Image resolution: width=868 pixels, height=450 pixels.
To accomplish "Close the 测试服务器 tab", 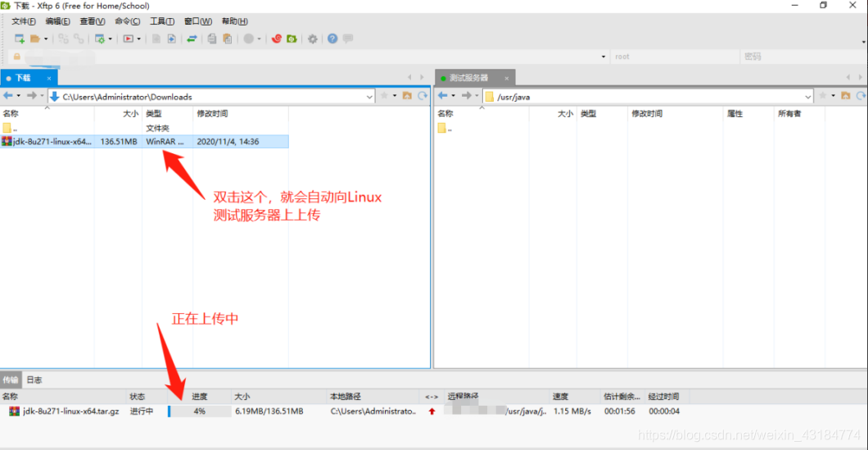I will [507, 78].
